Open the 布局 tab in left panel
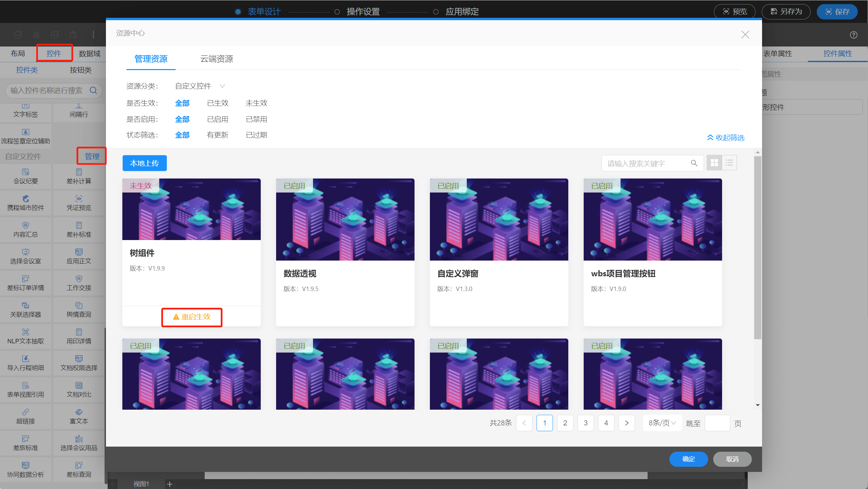 pos(18,54)
